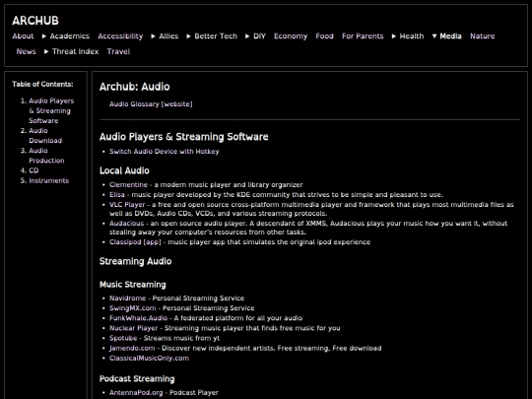
Task: Open the SwingMX.com link
Action: (132, 308)
